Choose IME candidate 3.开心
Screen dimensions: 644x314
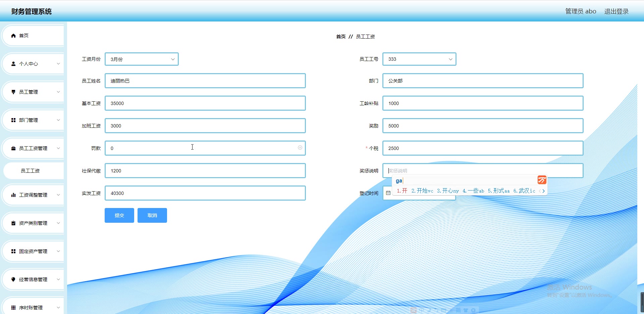448,191
